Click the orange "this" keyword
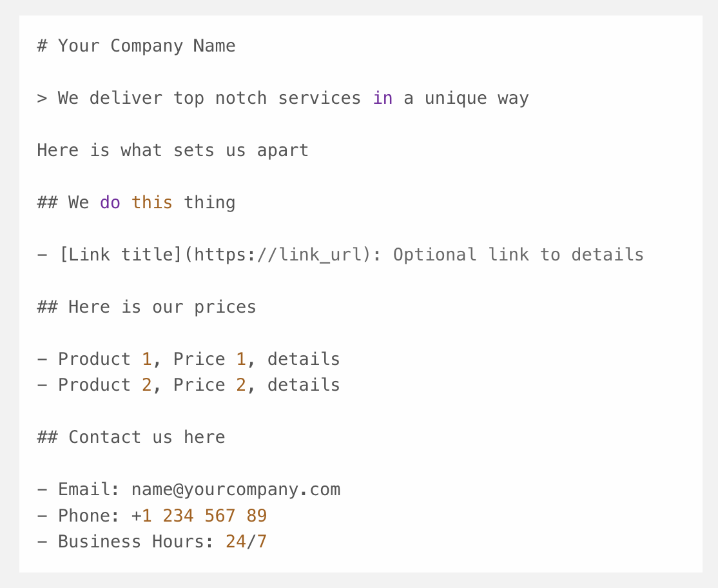This screenshot has height=588, width=718. point(152,202)
